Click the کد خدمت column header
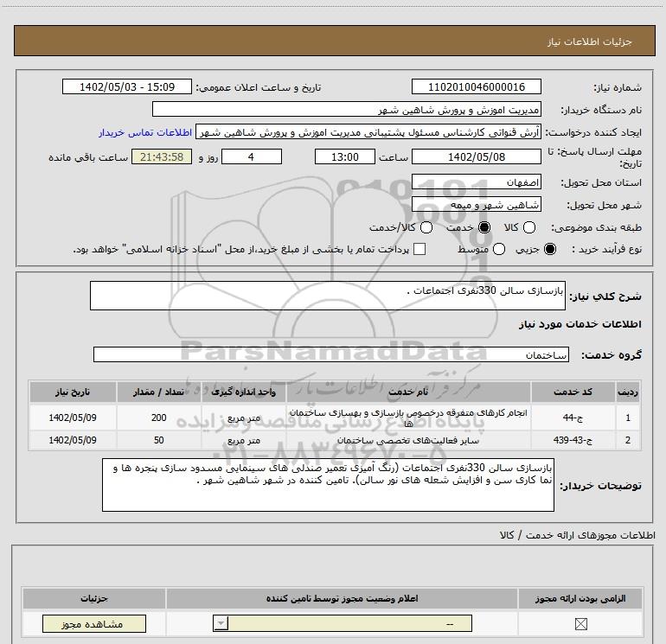Viewport: 666px width, 644px height. tap(573, 392)
